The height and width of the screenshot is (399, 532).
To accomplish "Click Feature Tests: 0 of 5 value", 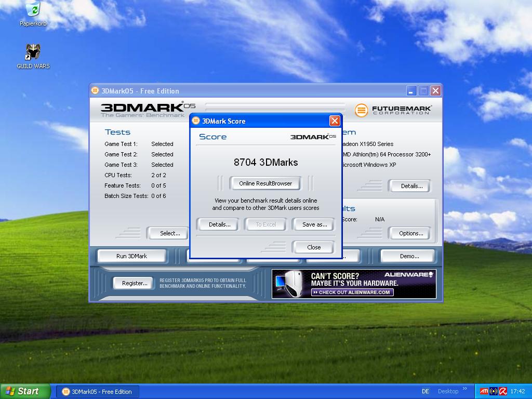I will pyautogui.click(x=158, y=185).
